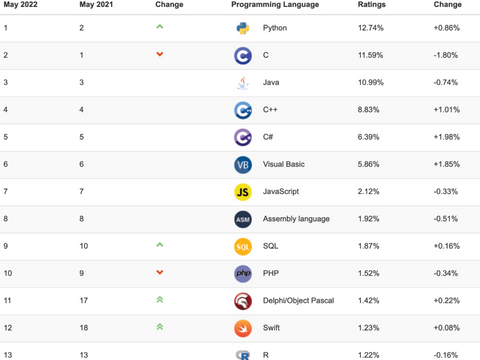Image resolution: width=480 pixels, height=360 pixels.
Task: Click the Swift bird icon
Action: (x=243, y=328)
